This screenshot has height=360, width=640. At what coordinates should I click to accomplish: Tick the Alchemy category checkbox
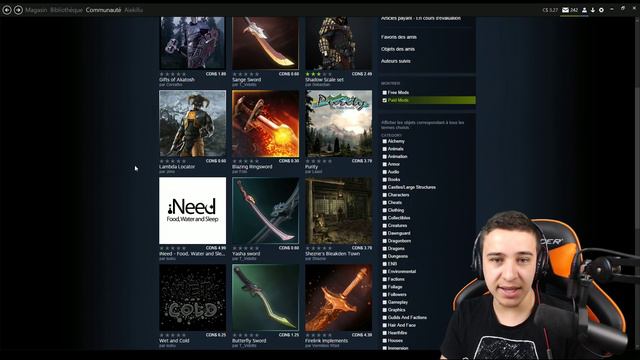[384, 141]
